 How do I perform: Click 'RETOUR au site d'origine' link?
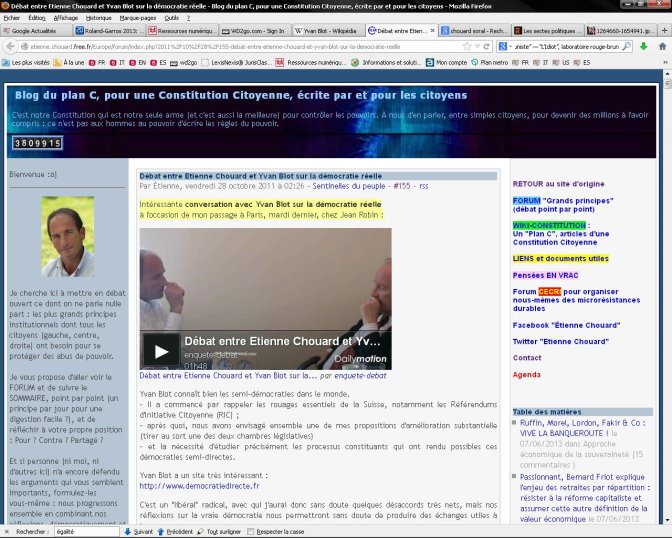[x=558, y=184]
